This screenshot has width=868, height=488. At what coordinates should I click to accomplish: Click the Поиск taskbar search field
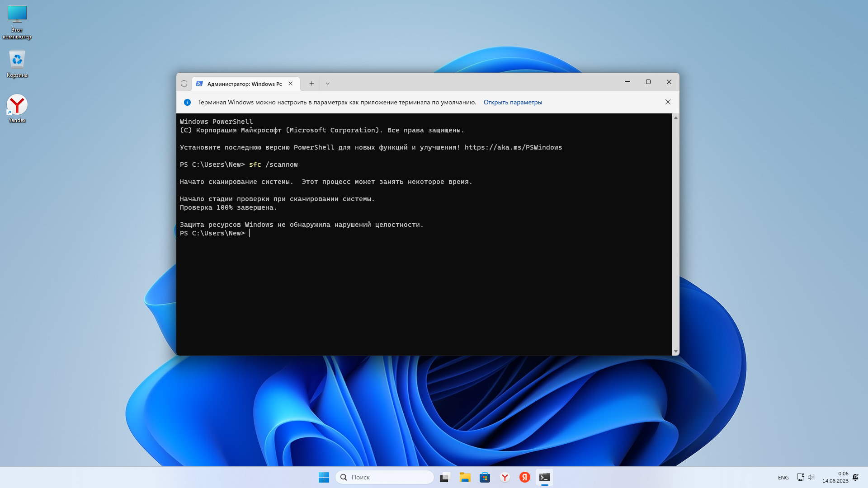pyautogui.click(x=384, y=477)
